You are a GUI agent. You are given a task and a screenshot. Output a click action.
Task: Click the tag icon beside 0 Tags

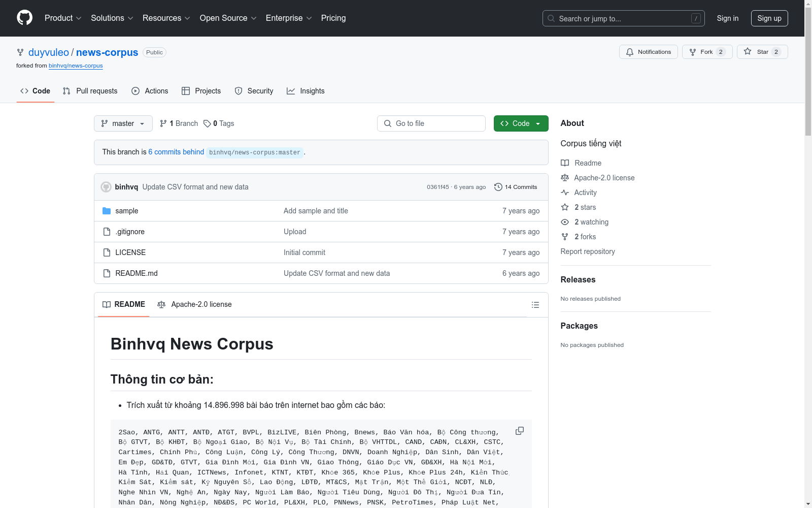pos(207,123)
